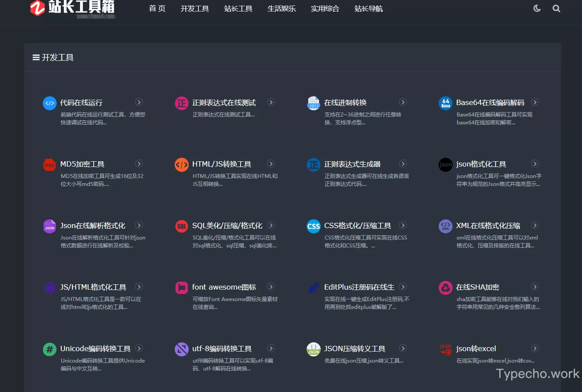
Task: Click the pink 在线SHA加密 icon
Action: coord(446,288)
